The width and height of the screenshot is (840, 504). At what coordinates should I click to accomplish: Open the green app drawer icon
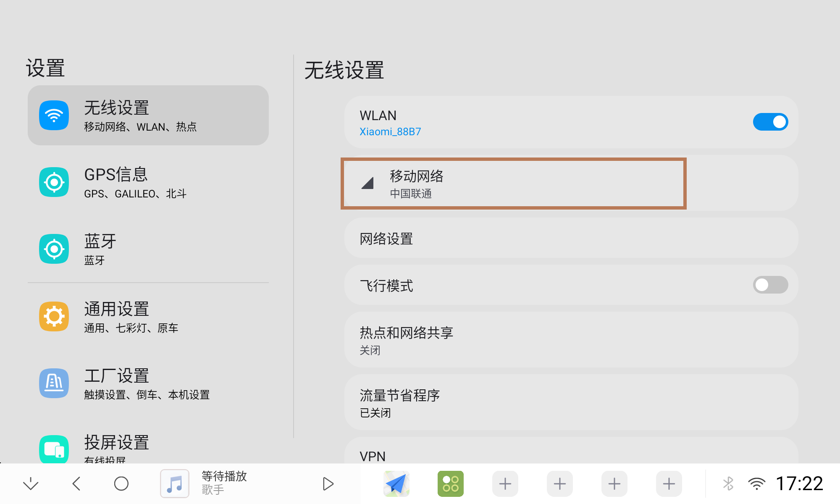tap(450, 483)
